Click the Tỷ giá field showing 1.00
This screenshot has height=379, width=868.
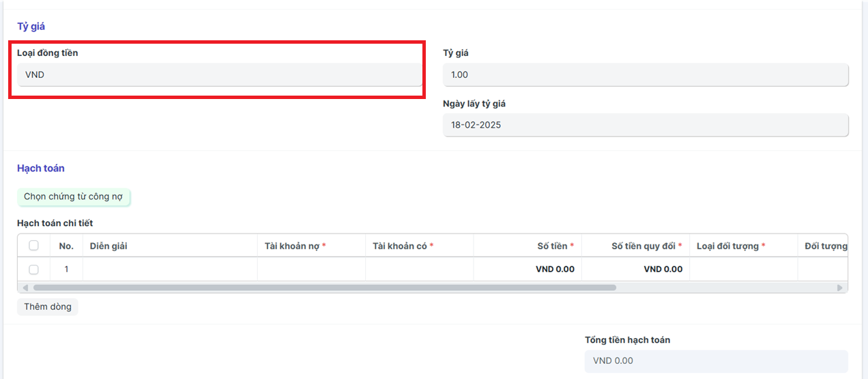tap(645, 75)
